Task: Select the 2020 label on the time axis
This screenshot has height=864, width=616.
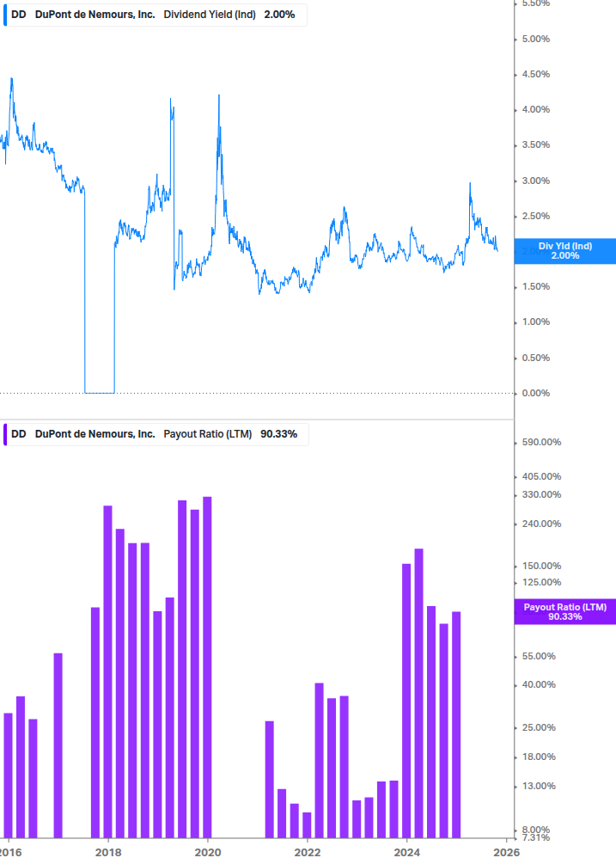Action: (207, 852)
